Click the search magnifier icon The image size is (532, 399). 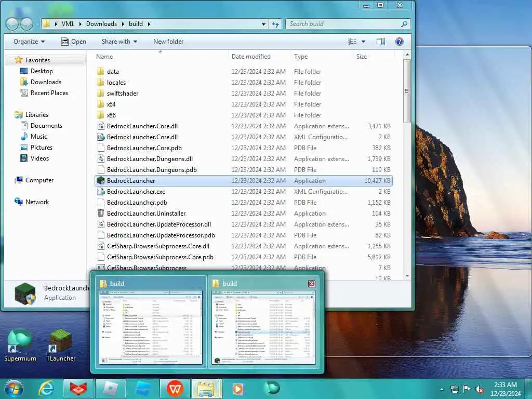[404, 24]
